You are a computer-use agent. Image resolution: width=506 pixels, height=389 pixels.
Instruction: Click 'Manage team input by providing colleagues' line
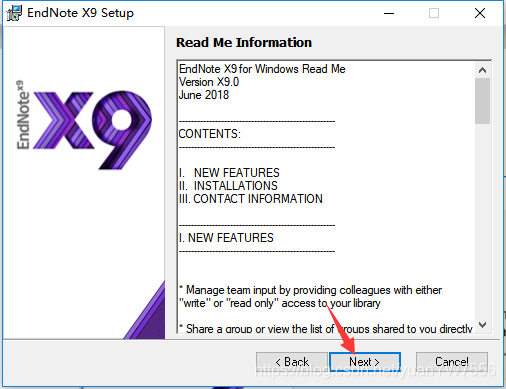tap(311, 290)
